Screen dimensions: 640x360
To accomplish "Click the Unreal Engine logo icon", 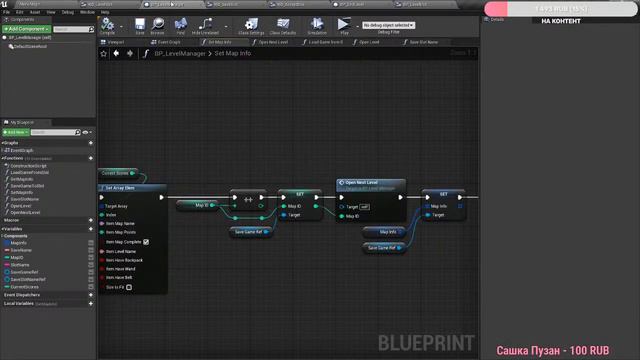I will [4, 4].
